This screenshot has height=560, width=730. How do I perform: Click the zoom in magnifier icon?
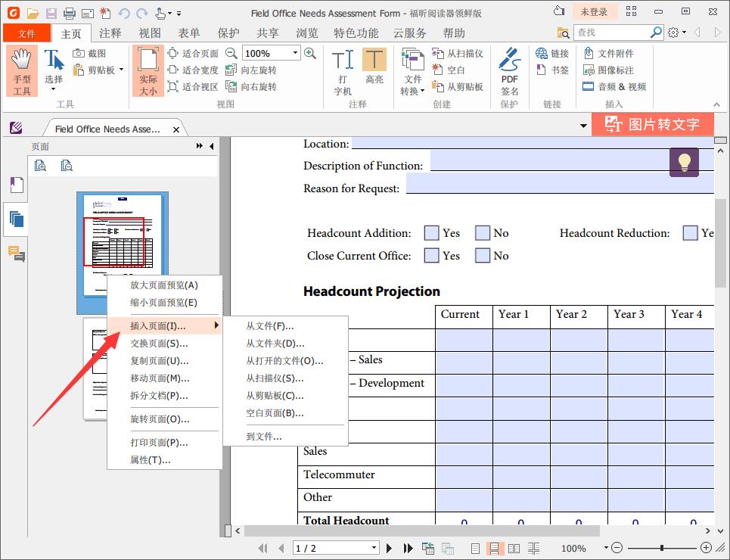pyautogui.click(x=310, y=53)
